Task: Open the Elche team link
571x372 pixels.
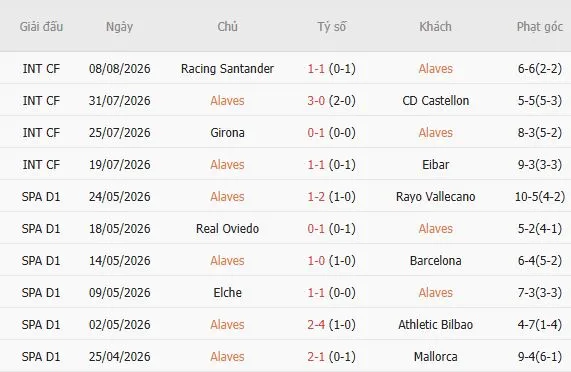Action: click(227, 293)
